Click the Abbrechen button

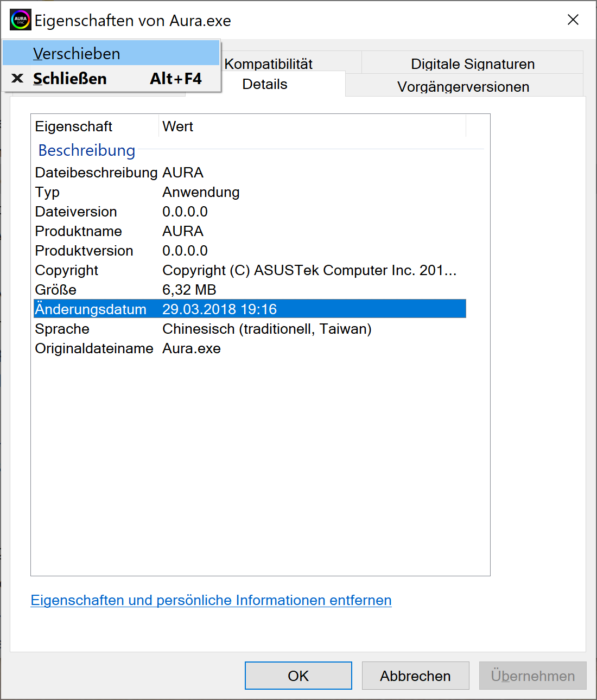415,676
